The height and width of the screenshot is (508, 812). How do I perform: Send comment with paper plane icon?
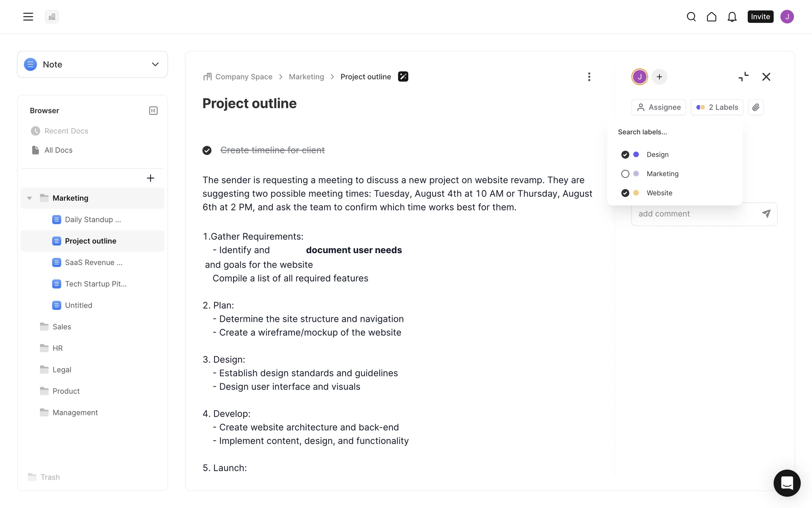(766, 214)
